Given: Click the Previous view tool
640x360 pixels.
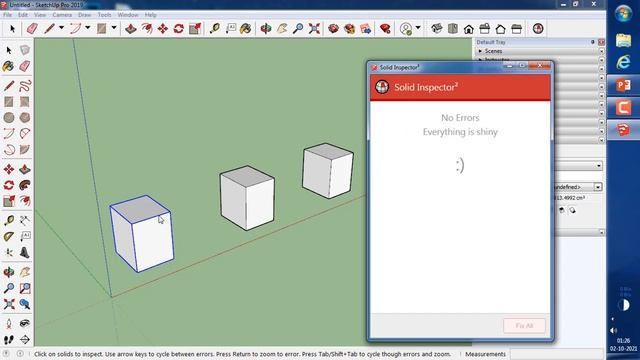Looking at the screenshot, I should point(25,304).
